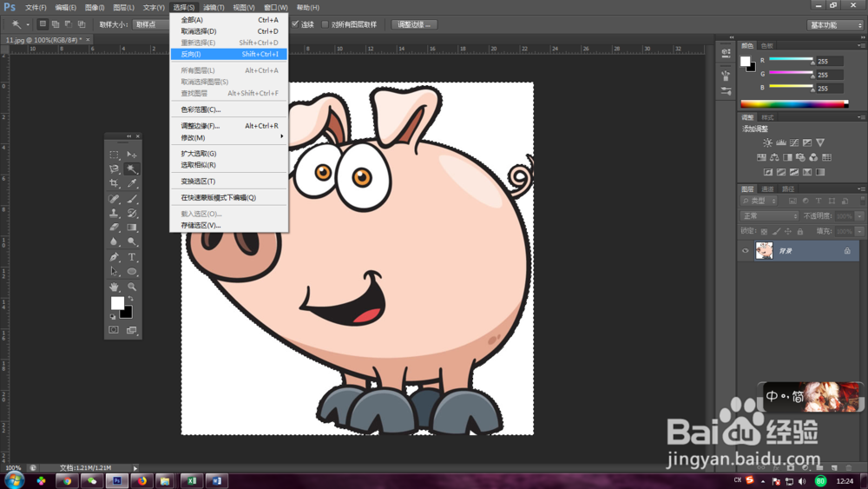Screen dimensions: 868x489
Task: Open the 填充 fill dropdown arrow
Action: pyautogui.click(x=859, y=232)
